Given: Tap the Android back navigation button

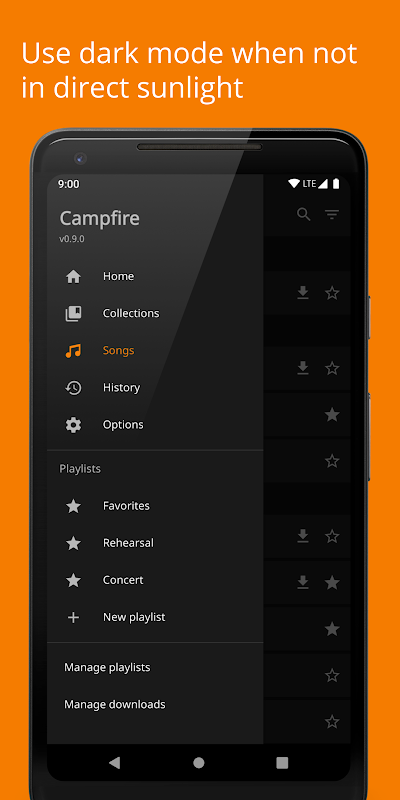Looking at the screenshot, I should (x=115, y=762).
